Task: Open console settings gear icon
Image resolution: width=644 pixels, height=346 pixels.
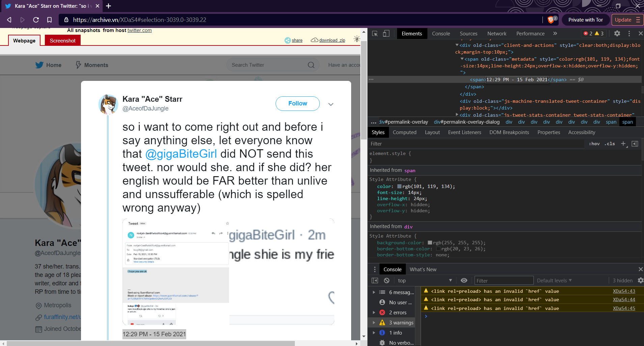Action: 640,281
